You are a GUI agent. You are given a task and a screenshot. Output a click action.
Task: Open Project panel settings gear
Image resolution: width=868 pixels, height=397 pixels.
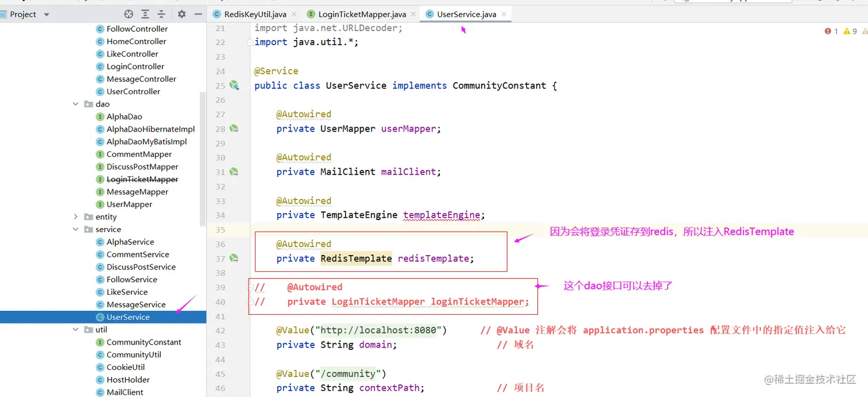[181, 14]
